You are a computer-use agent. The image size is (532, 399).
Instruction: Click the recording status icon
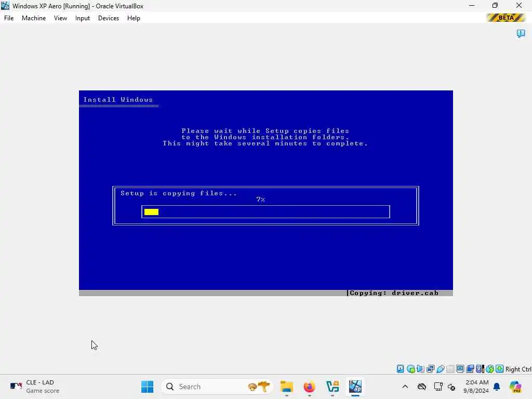coord(470,369)
